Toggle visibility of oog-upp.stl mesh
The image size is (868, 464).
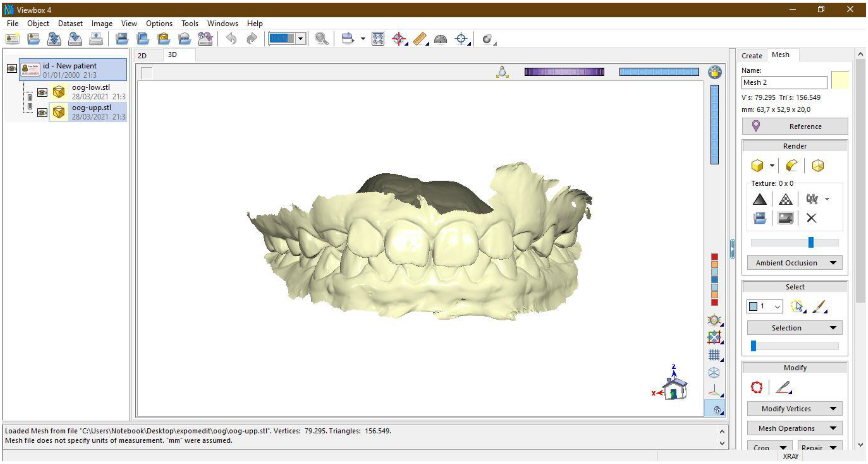(x=42, y=112)
